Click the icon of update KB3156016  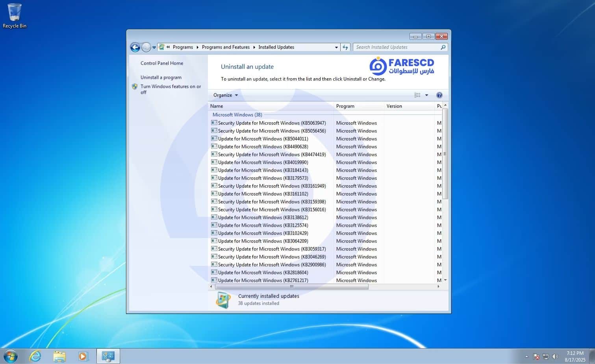pyautogui.click(x=214, y=209)
